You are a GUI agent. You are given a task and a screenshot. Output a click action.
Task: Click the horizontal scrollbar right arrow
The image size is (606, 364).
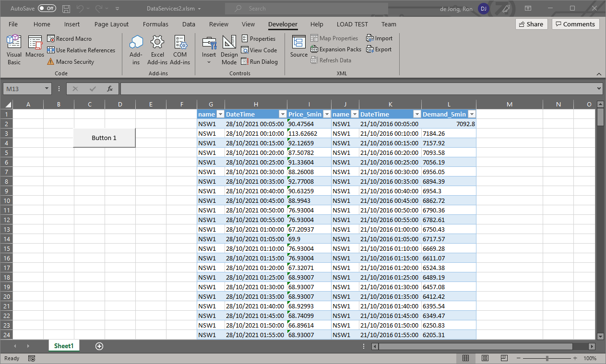[592, 346]
